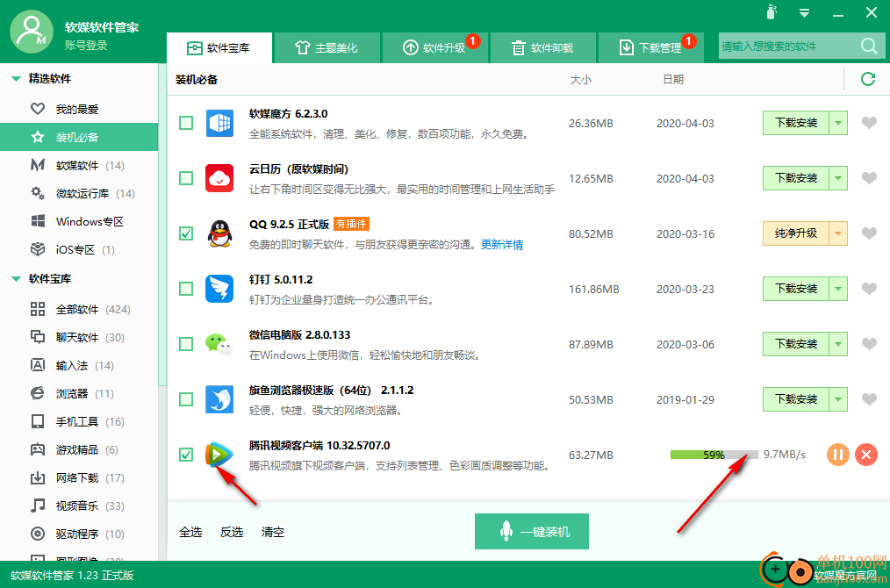Click 纯净升级 for QQ
The image size is (890, 588).
(x=796, y=233)
